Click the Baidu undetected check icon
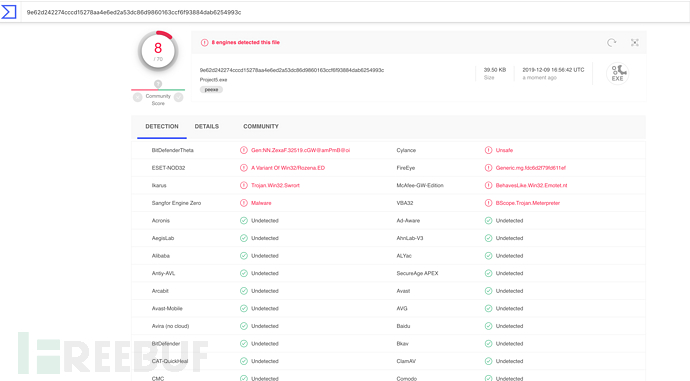 488,326
